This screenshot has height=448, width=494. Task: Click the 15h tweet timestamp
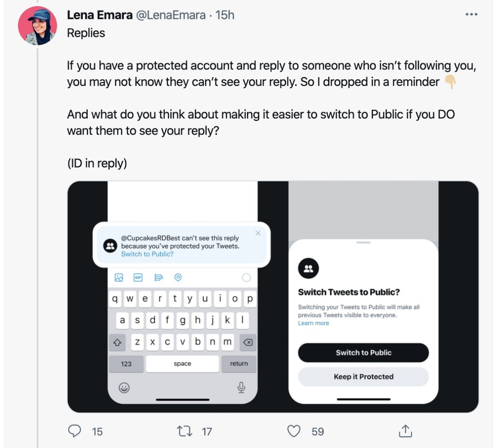[225, 15]
